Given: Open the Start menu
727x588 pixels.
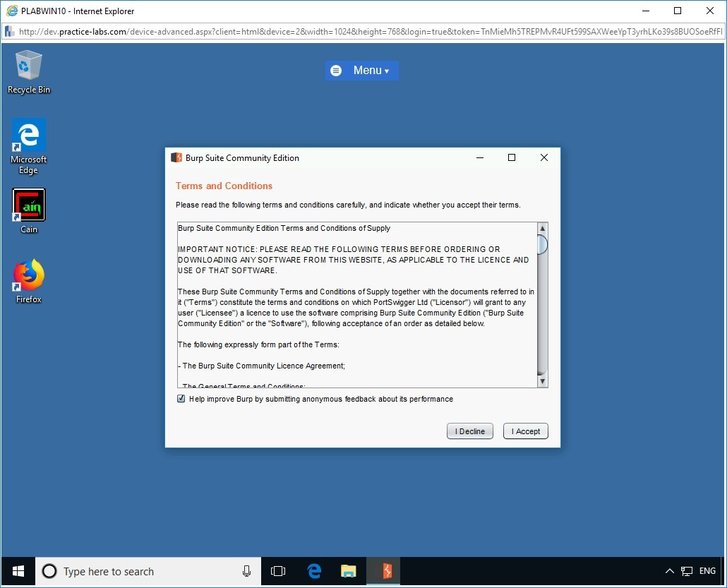Looking at the screenshot, I should 17,571.
